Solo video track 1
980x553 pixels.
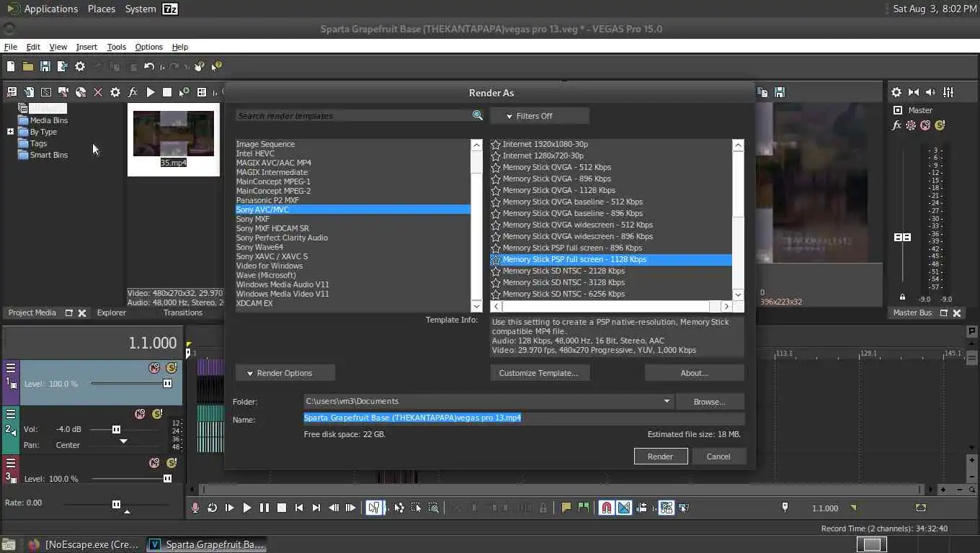pos(171,368)
